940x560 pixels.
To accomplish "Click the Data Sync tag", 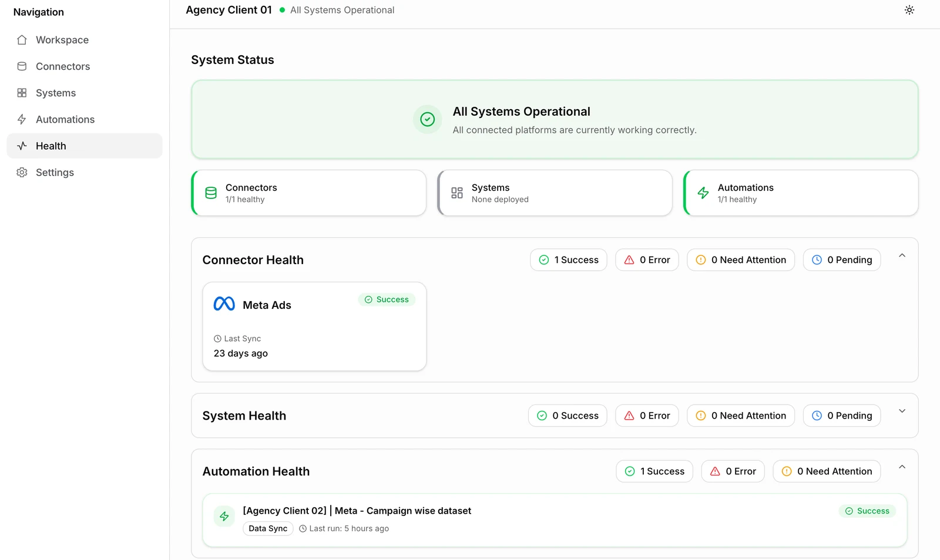I will 268,528.
